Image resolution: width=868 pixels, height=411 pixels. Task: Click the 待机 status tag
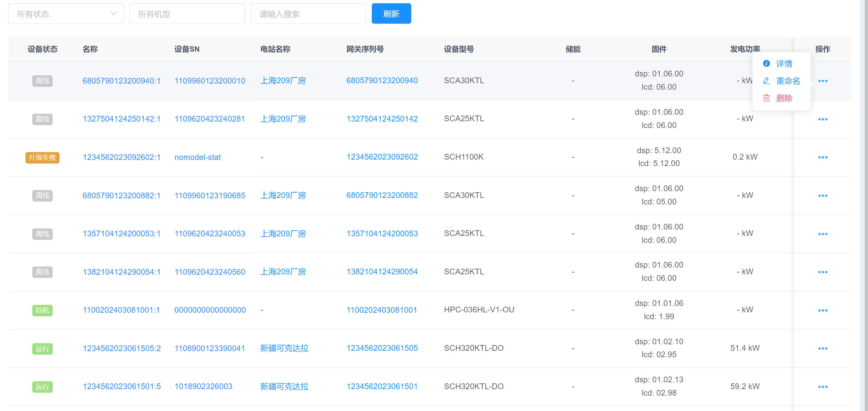click(x=42, y=310)
